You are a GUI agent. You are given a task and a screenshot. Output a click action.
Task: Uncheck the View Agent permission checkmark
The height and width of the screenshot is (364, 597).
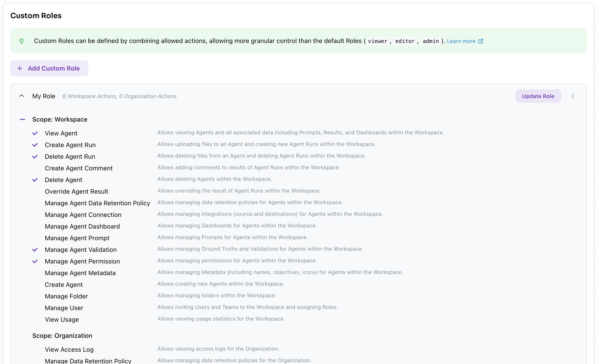35,133
